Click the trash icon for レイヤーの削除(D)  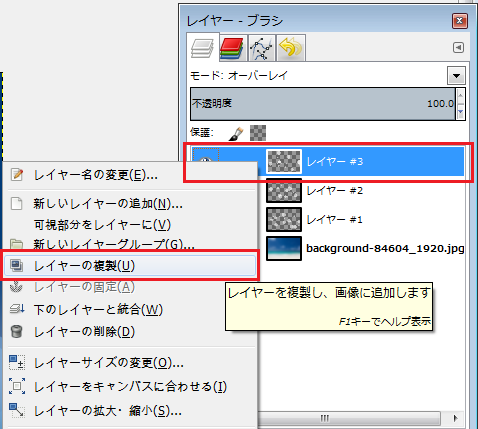click(x=16, y=332)
